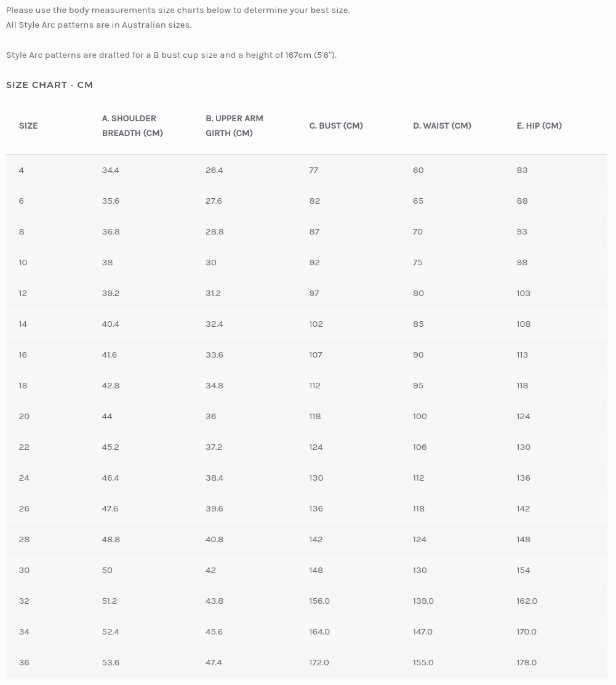The image size is (616, 685).
Task: Click the SIZE CHART - CM heading
Action: (x=49, y=85)
